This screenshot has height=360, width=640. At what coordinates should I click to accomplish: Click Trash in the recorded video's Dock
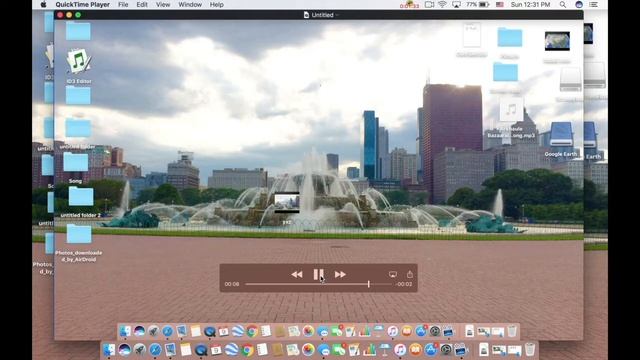coord(511,331)
